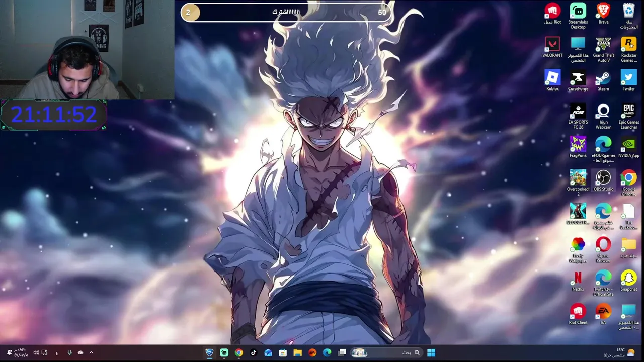Select the VALORANT desktop shortcut
644x362 pixels.
(x=552, y=47)
